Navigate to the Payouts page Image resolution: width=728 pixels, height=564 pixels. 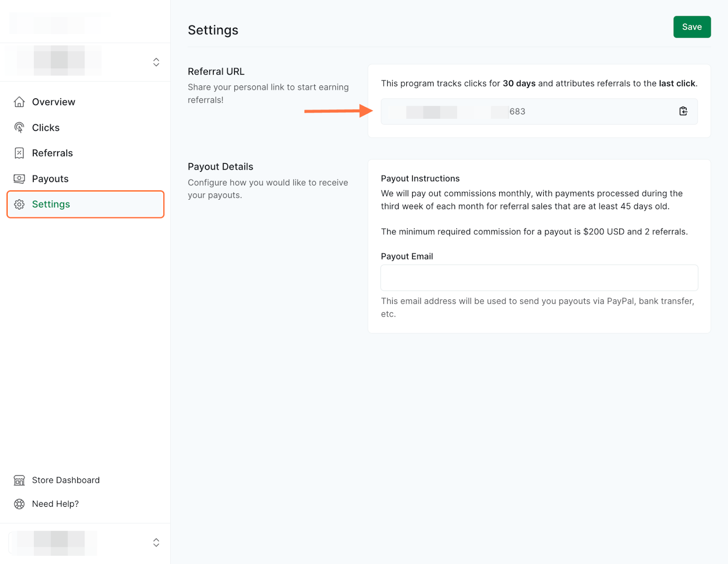(x=50, y=178)
